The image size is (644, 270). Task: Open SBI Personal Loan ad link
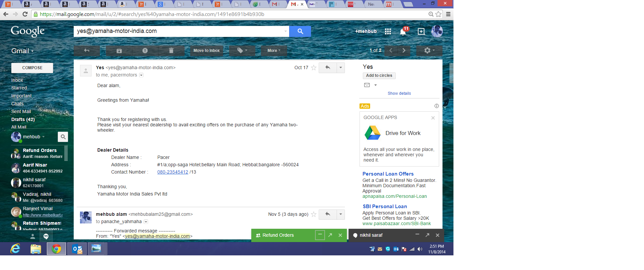point(385,206)
